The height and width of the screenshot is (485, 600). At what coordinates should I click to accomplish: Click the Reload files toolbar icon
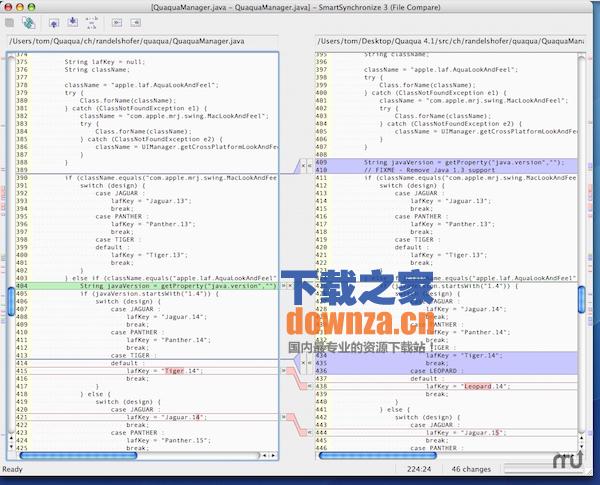coord(29,23)
